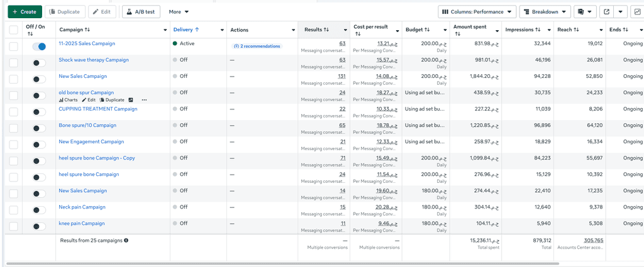Sort the table by Amount spent header

[x=472, y=30]
